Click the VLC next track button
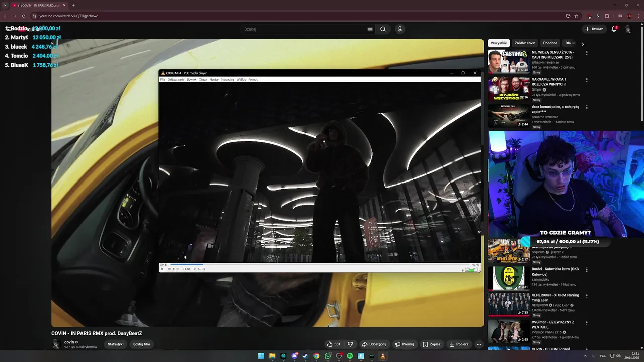The width and height of the screenshot is (644, 362). (178, 269)
